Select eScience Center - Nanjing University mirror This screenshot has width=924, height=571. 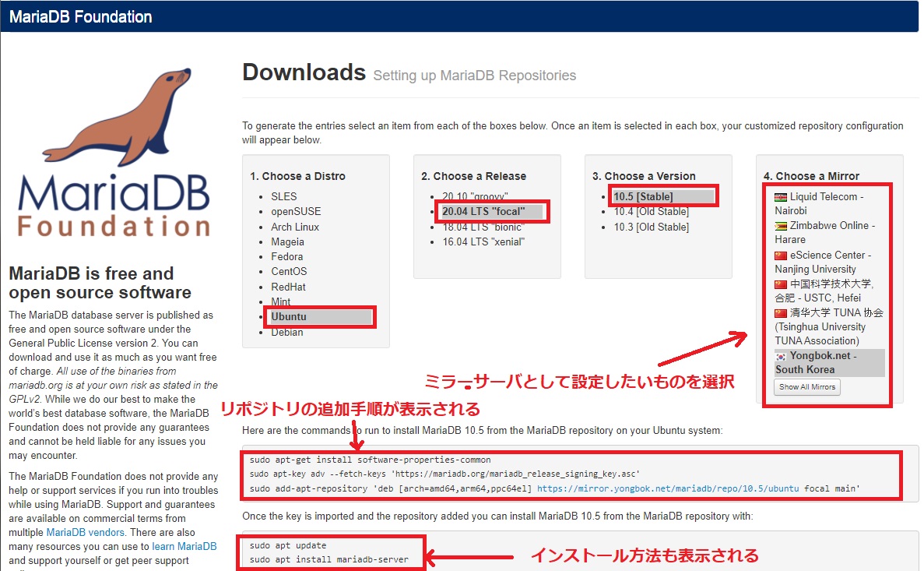pyautogui.click(x=824, y=262)
